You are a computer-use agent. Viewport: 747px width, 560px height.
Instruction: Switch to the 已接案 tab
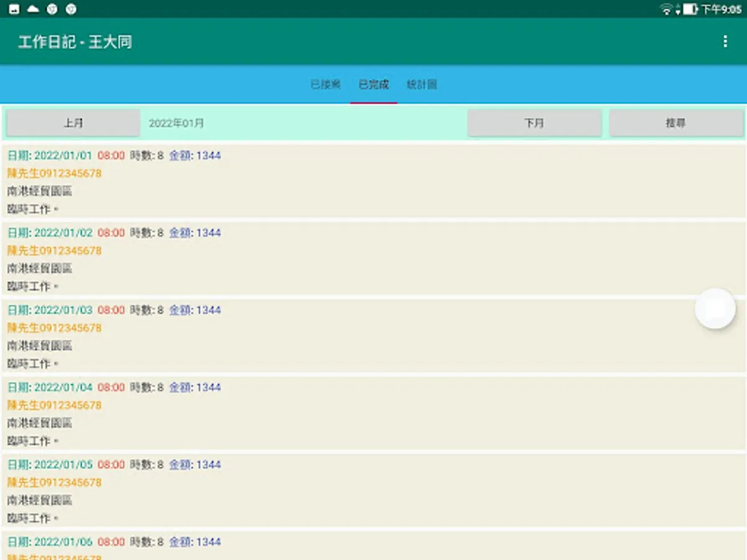pos(326,85)
